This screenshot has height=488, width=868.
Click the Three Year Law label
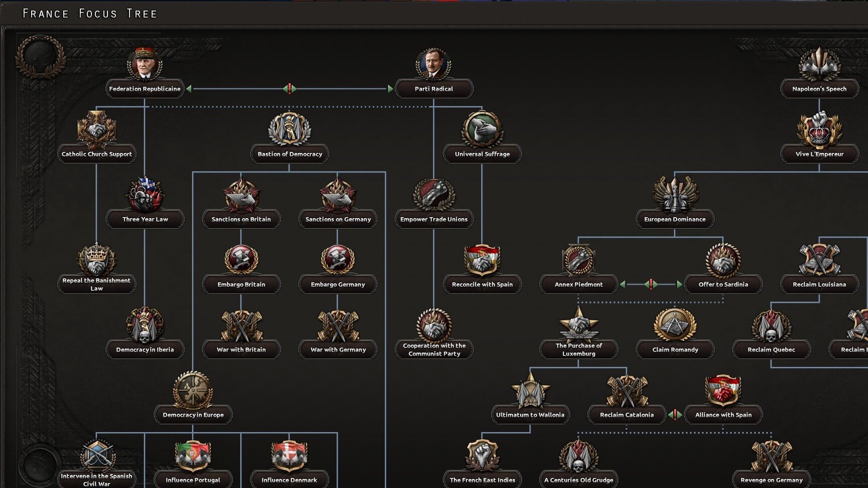click(x=145, y=219)
